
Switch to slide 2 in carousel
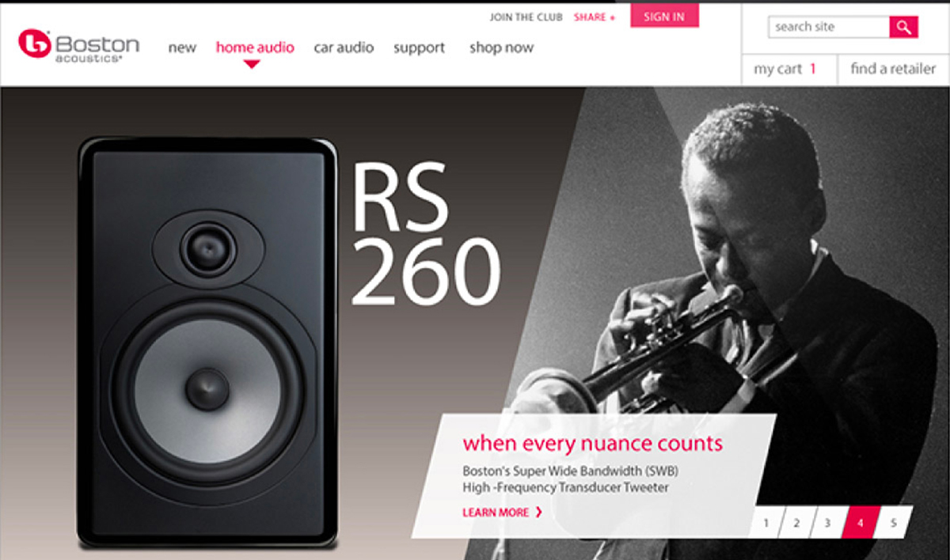pos(796,523)
